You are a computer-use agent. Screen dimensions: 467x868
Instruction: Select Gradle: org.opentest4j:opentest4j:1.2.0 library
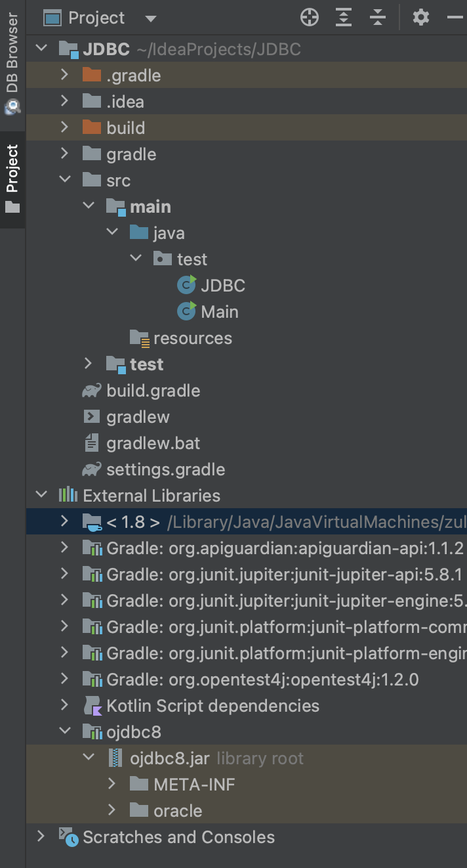coord(262,680)
